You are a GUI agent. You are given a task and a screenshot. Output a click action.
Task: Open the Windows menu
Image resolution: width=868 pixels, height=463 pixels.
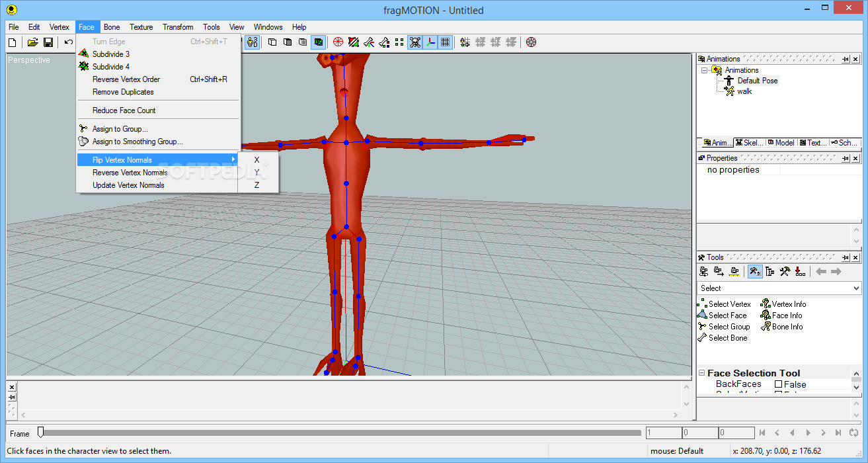click(268, 27)
